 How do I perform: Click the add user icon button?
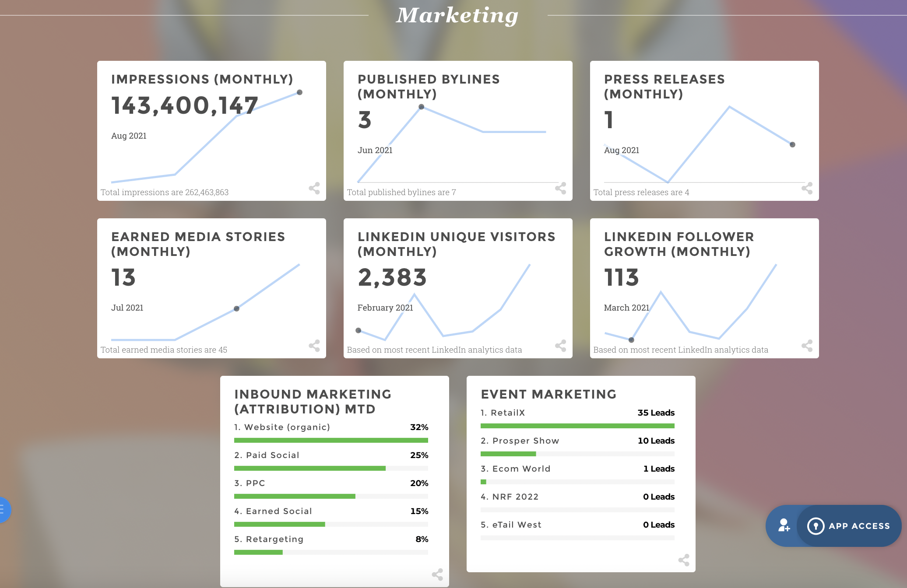click(784, 525)
